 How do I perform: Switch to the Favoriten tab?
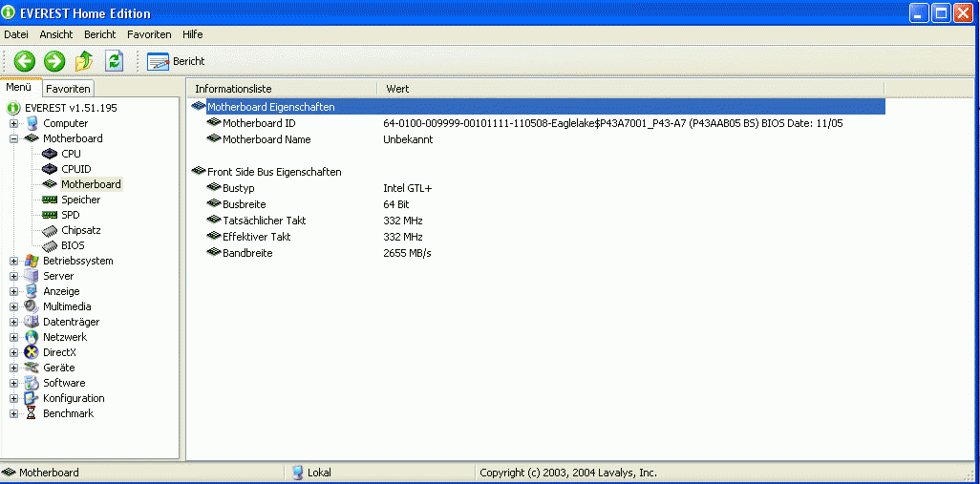tap(68, 89)
